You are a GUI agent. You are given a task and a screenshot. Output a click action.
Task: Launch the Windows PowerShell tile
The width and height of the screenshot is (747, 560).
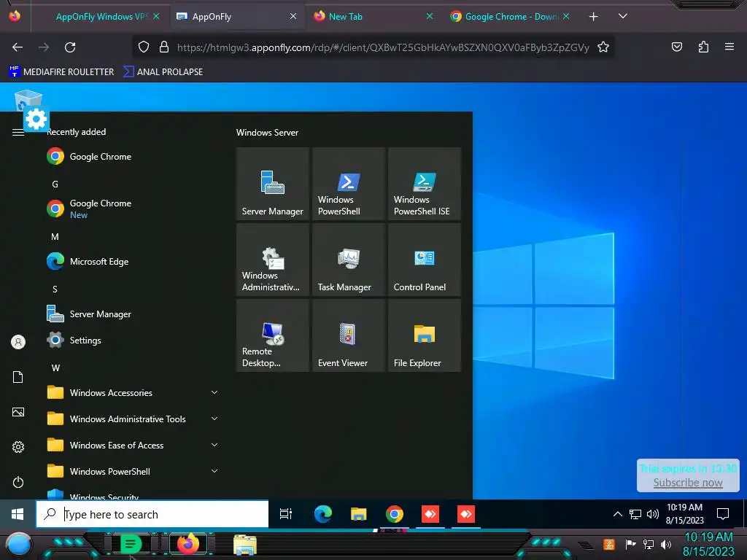point(348,184)
